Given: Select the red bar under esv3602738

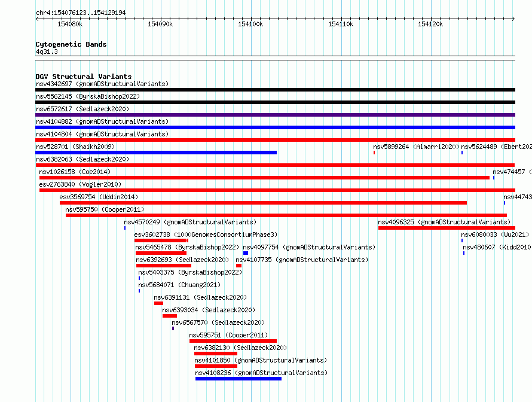Looking at the screenshot, I should (161, 240).
